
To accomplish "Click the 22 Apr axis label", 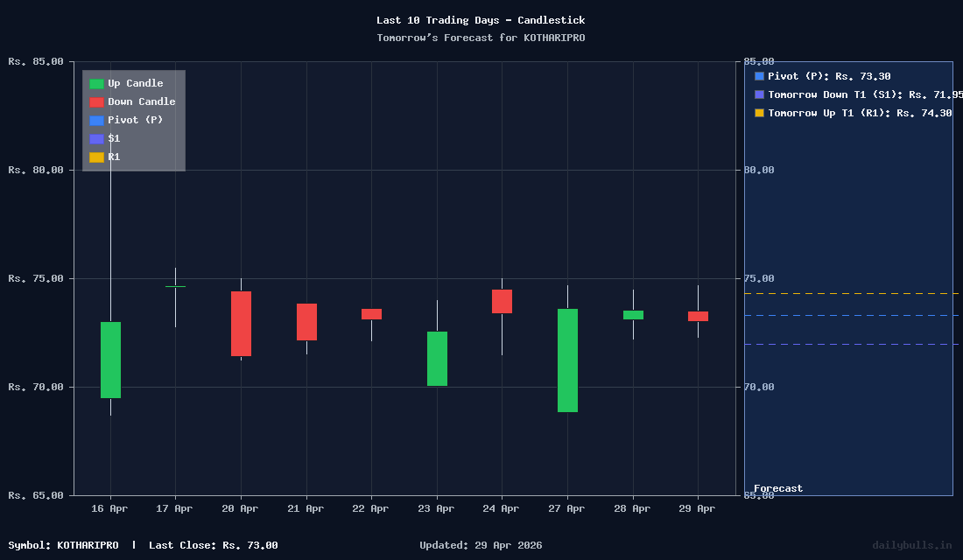I will coord(370,507).
